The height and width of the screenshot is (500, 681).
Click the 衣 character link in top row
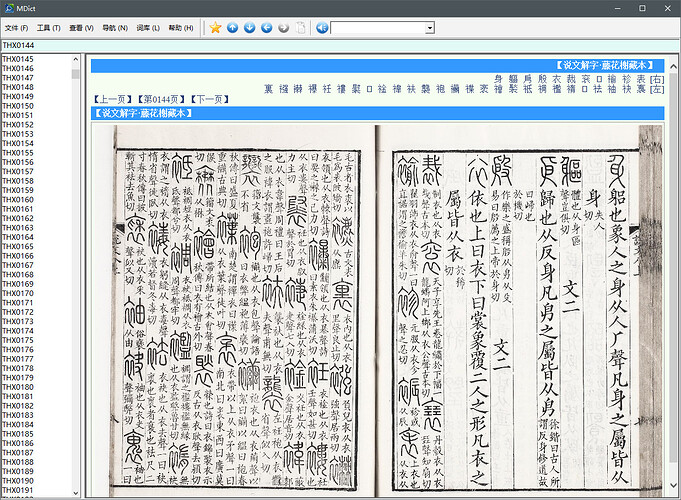pos(556,79)
